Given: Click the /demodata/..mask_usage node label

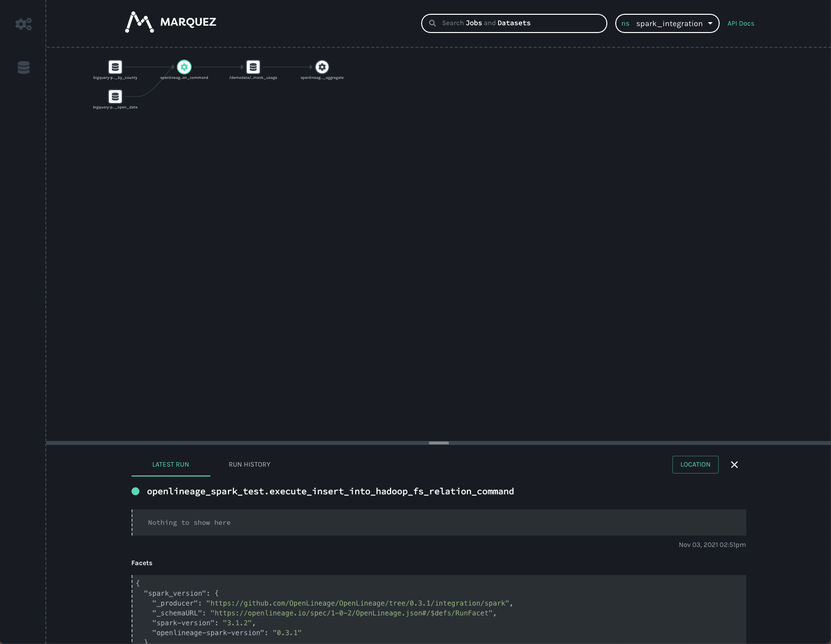Looking at the screenshot, I should pyautogui.click(x=253, y=78).
